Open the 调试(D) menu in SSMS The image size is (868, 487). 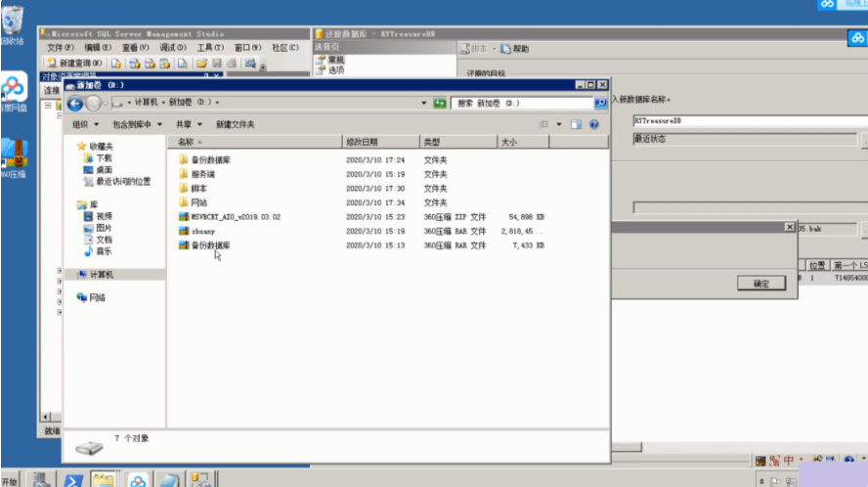[x=173, y=48]
